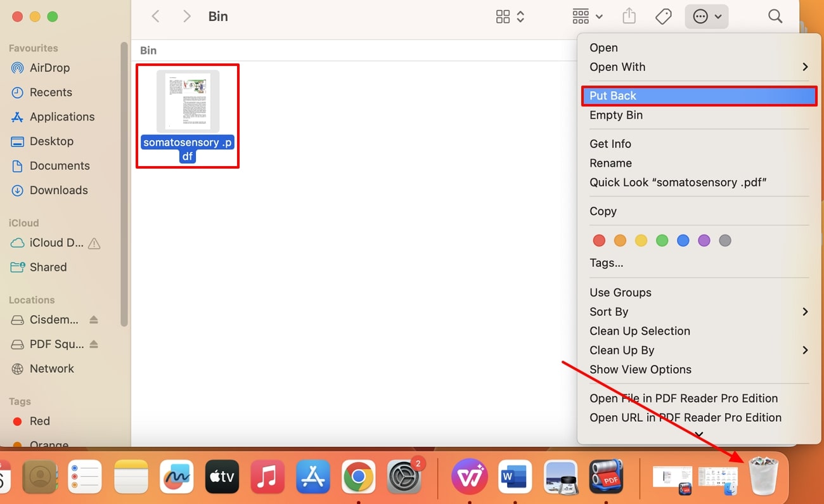Open Notes from the Dock

131,477
